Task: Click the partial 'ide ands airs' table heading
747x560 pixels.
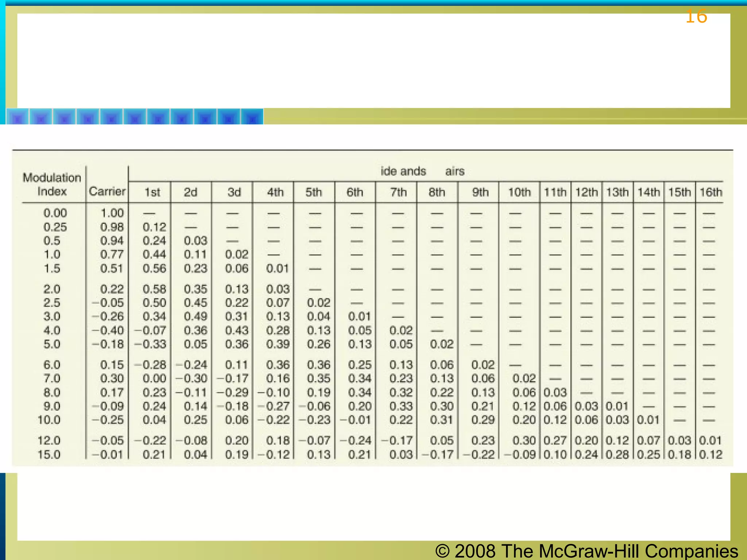Action: click(422, 171)
